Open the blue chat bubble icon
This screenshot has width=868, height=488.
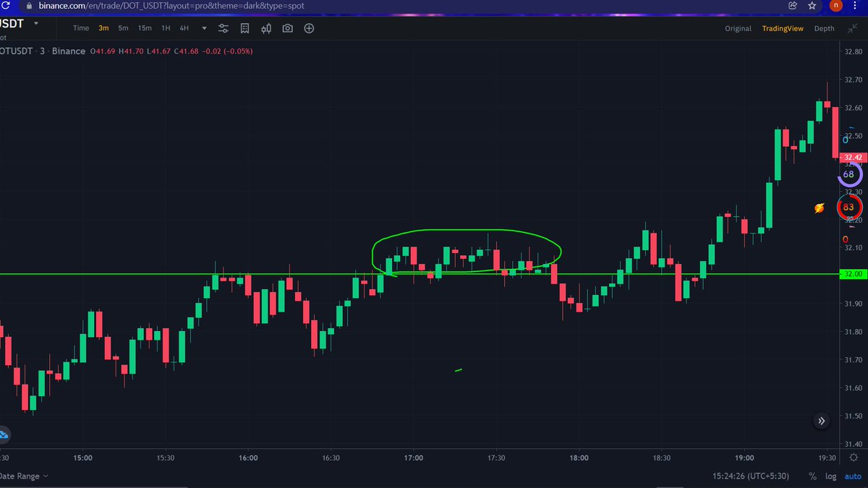[x=4, y=435]
